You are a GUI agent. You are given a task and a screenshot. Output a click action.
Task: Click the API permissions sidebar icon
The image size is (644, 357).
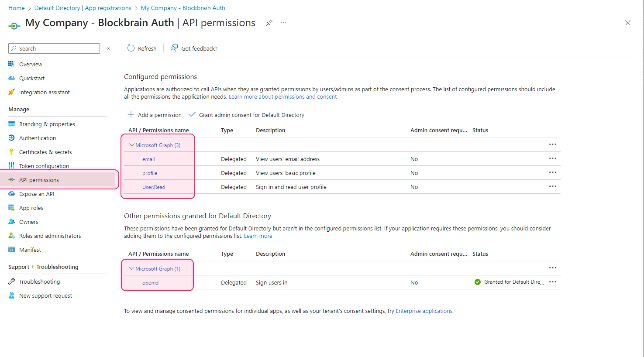point(11,180)
